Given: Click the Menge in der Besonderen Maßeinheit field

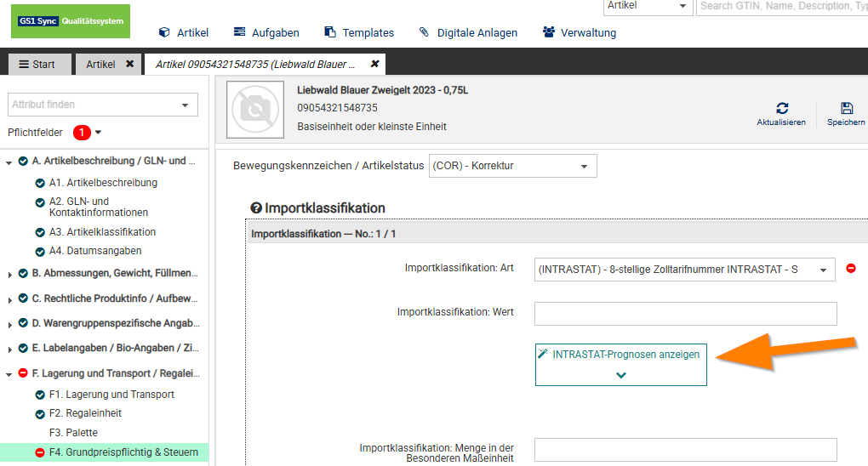Looking at the screenshot, I should click(685, 450).
